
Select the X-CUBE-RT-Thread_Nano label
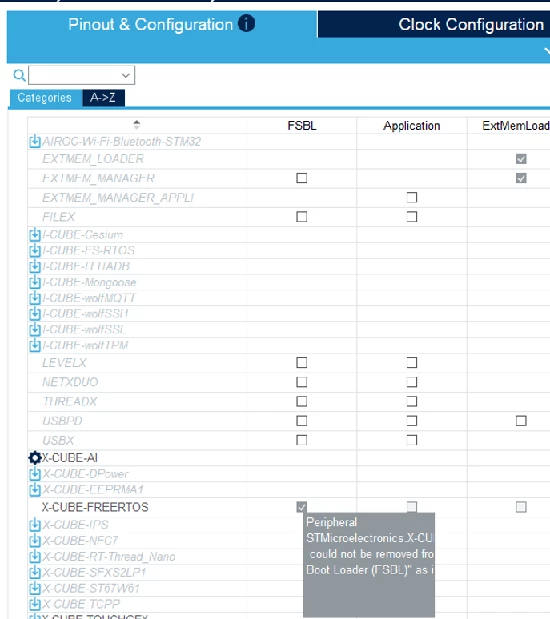click(109, 556)
